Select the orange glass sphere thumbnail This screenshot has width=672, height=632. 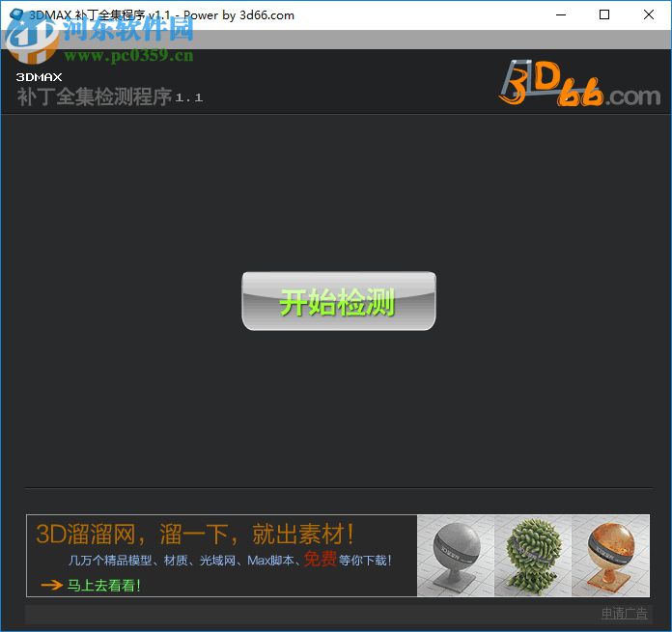tap(611, 556)
